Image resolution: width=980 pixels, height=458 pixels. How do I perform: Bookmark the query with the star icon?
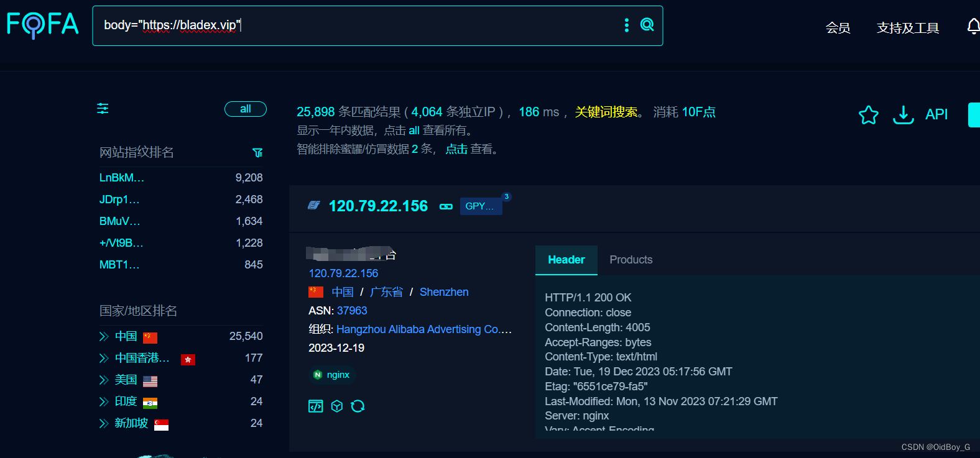868,114
